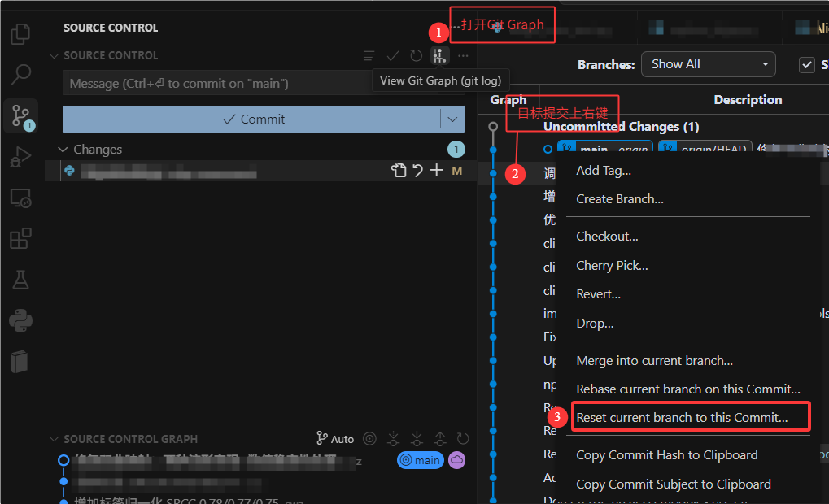
Task: Click the commit checkmark icon in header
Action: [393, 55]
